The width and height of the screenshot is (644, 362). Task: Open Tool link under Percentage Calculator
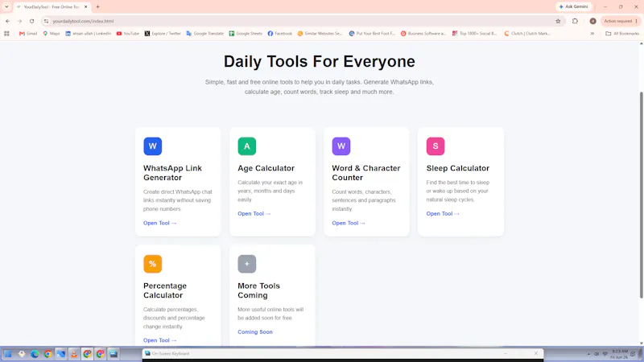pos(159,340)
